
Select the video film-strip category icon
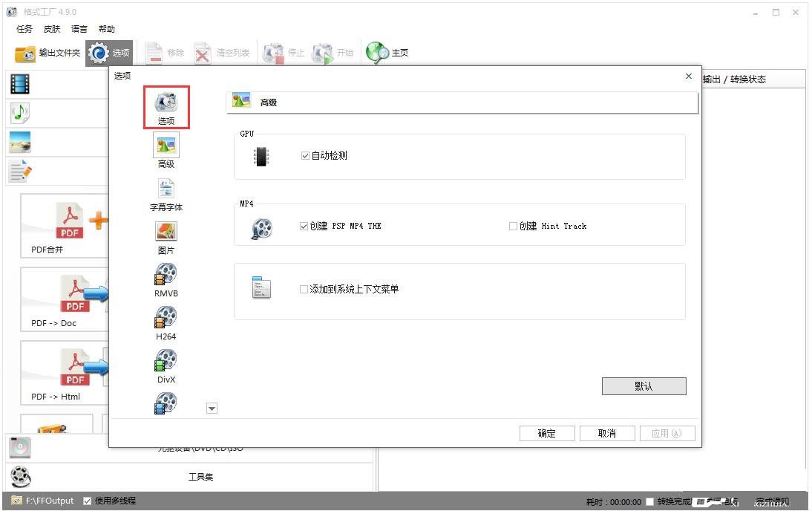pos(20,84)
